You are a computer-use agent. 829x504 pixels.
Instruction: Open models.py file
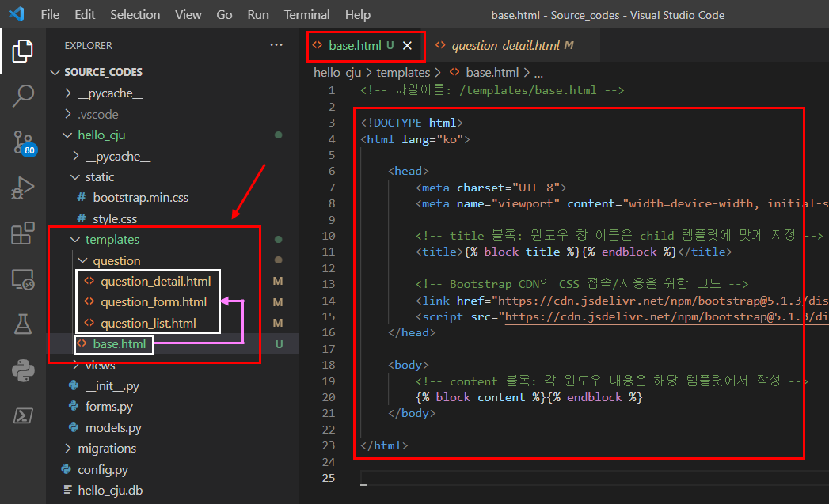coord(113,427)
